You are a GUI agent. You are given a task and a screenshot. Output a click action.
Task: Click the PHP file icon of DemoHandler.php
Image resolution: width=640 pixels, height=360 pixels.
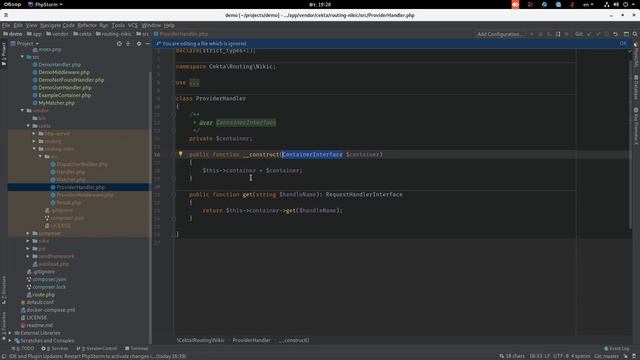[35, 64]
